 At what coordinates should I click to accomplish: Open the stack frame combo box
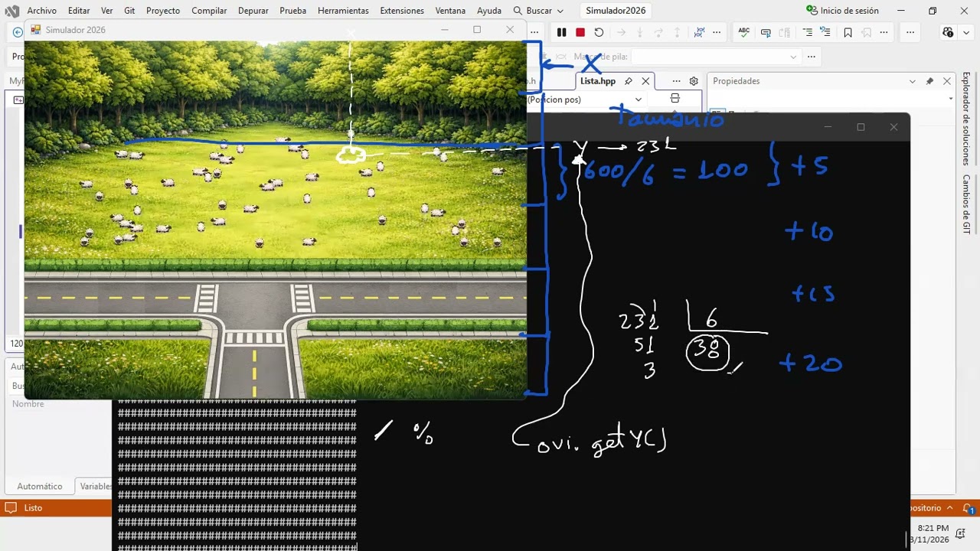coord(715,57)
